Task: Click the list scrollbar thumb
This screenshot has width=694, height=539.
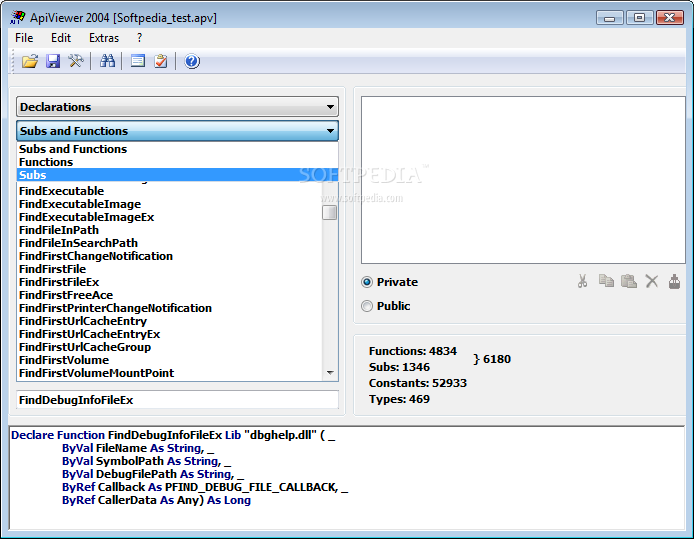Action: (x=329, y=212)
